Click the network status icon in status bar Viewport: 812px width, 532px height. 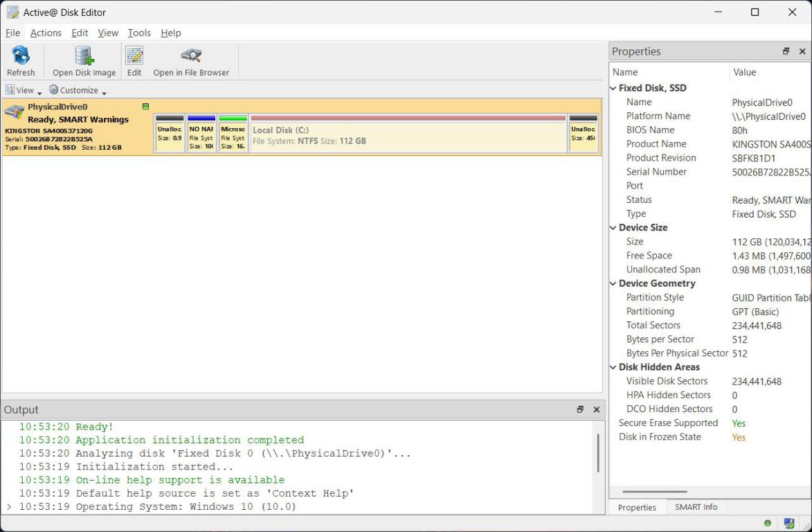pos(788,523)
